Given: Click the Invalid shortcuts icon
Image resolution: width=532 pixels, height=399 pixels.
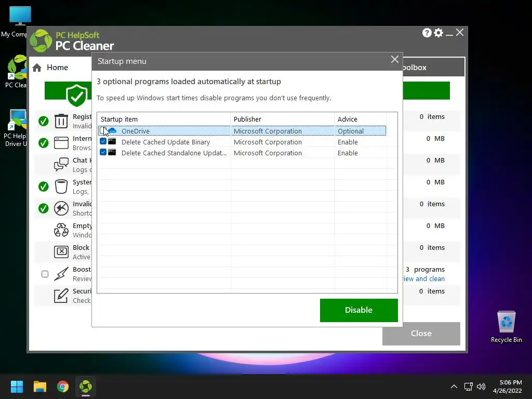Looking at the screenshot, I should [x=61, y=208].
